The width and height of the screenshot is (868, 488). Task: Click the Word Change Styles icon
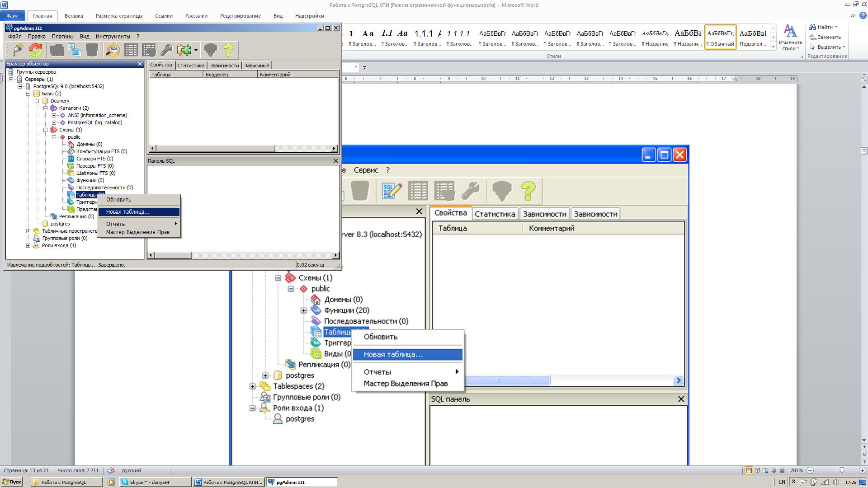(790, 31)
